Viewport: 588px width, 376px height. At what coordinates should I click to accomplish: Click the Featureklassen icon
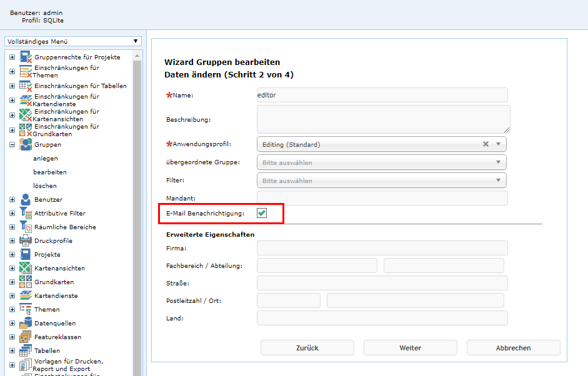pos(26,337)
